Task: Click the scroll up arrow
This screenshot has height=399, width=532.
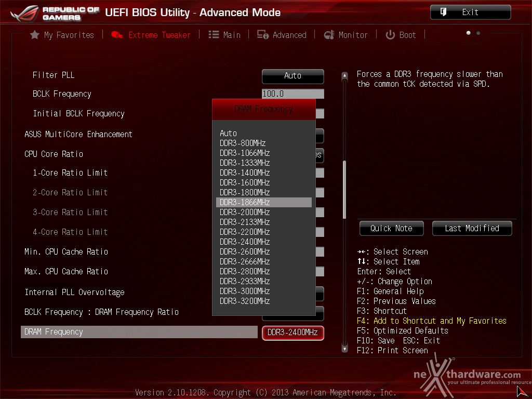Action: [344, 75]
